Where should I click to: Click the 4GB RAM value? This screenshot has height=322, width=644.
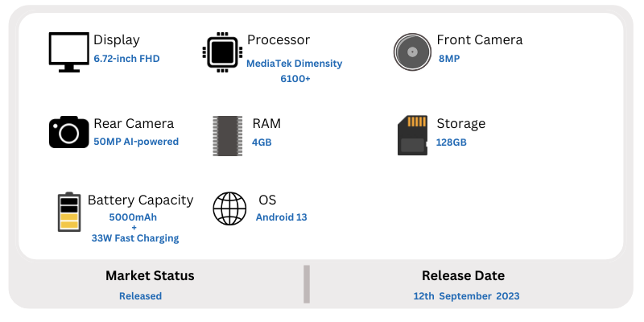pyautogui.click(x=262, y=142)
